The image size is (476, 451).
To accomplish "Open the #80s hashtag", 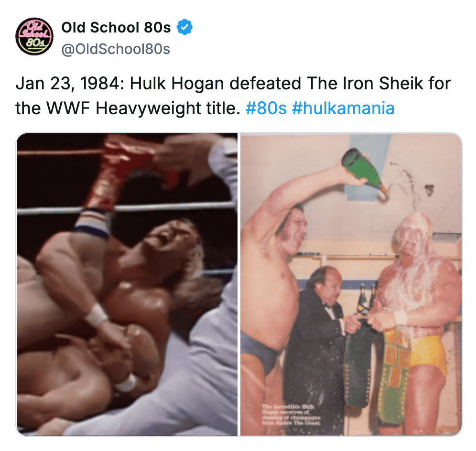I will tap(266, 108).
